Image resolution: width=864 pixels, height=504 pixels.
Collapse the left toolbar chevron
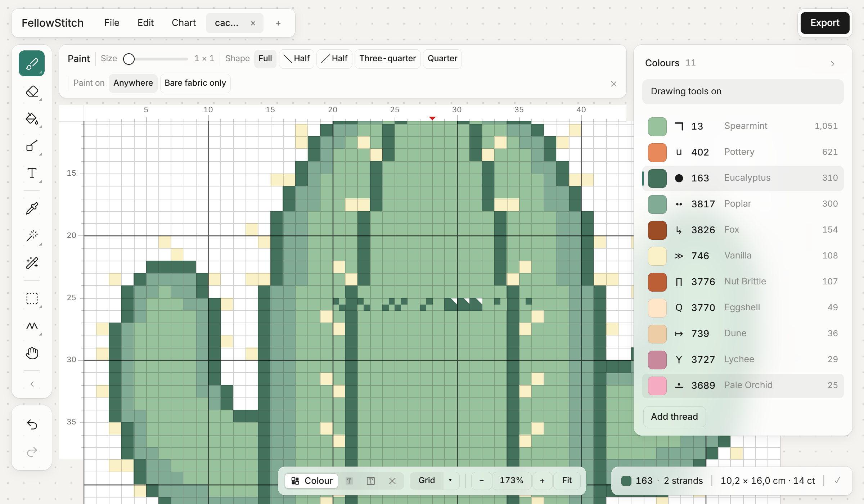[32, 384]
